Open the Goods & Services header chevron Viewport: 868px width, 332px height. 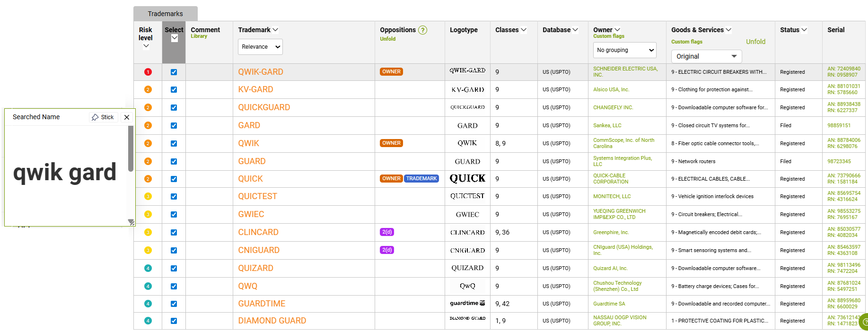click(728, 30)
